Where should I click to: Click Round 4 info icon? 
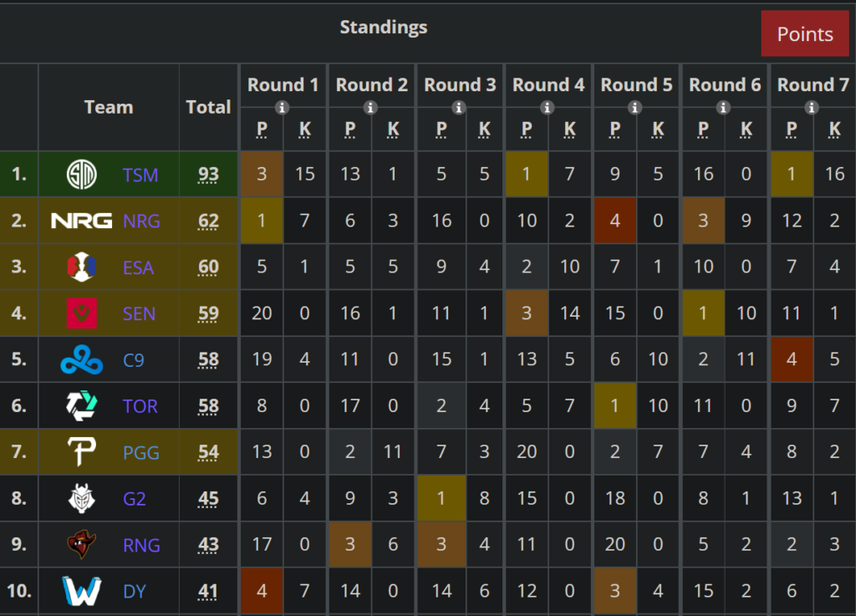(548, 107)
